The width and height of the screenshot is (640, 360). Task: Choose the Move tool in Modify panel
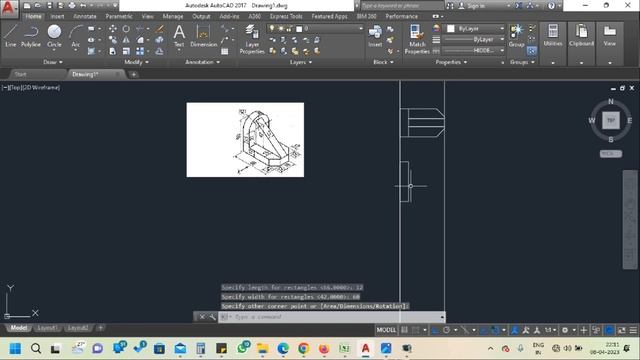(113, 29)
